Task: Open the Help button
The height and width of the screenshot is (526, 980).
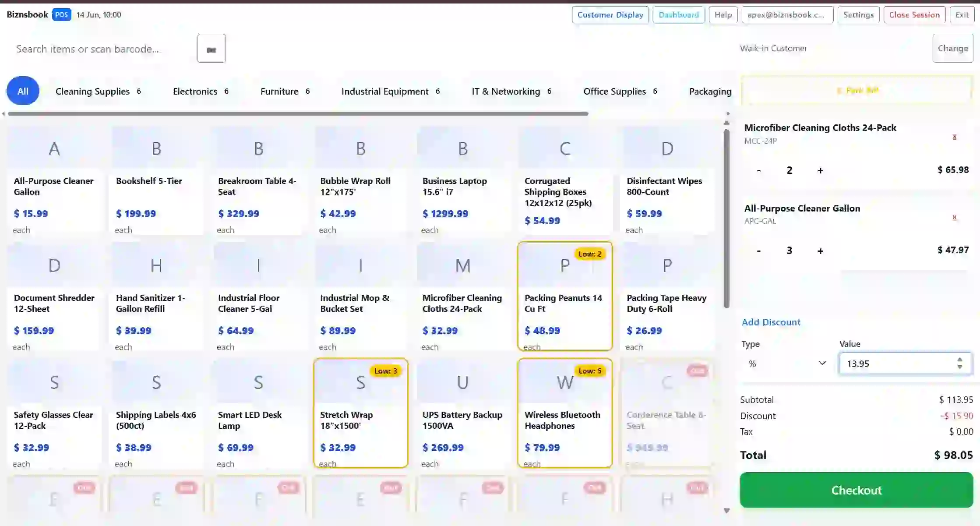Action: pos(723,15)
